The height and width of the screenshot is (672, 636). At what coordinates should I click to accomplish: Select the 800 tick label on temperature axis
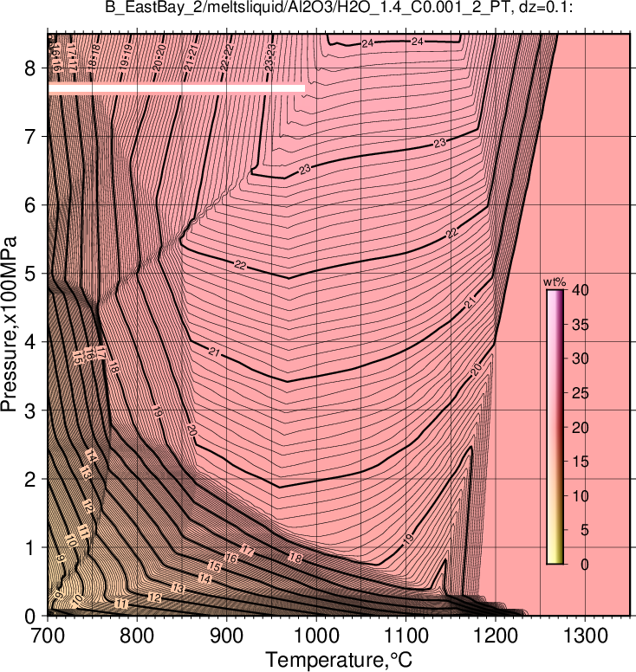point(137,636)
